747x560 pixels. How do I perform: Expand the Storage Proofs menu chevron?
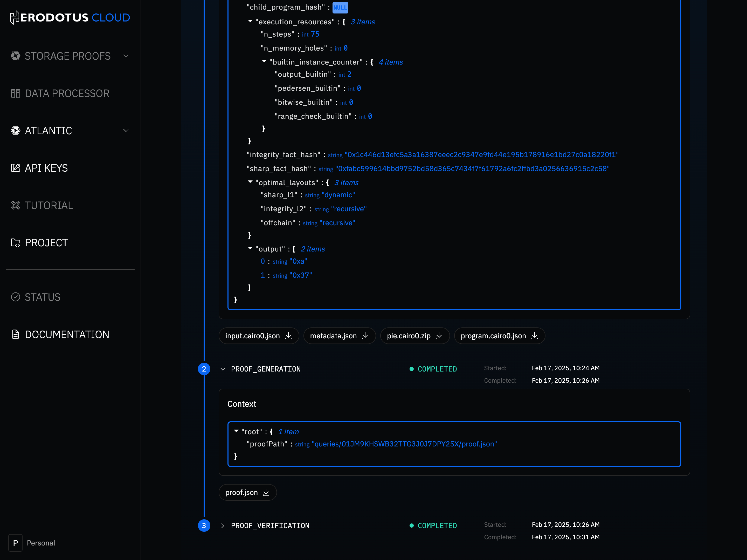pos(126,56)
